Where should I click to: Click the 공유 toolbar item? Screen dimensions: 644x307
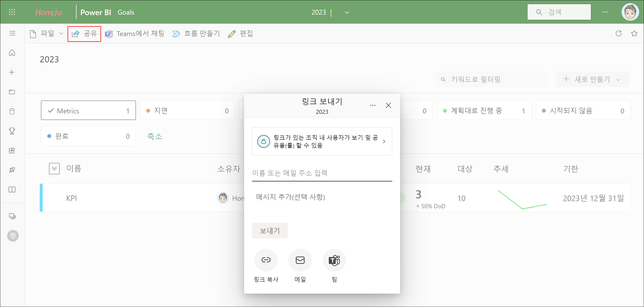tap(84, 33)
